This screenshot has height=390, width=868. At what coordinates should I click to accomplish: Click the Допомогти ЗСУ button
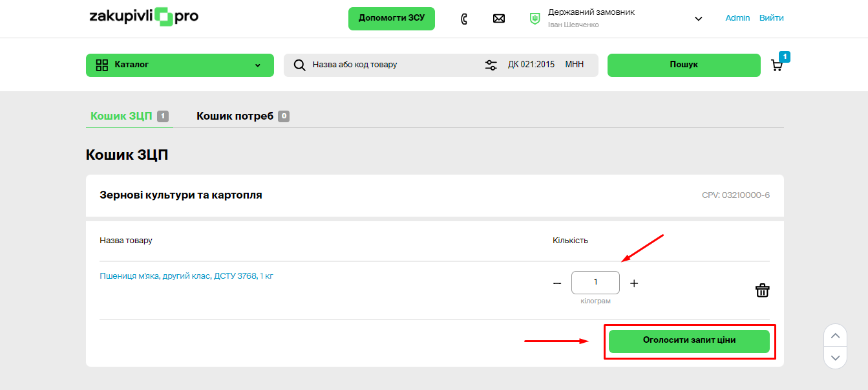point(391,18)
